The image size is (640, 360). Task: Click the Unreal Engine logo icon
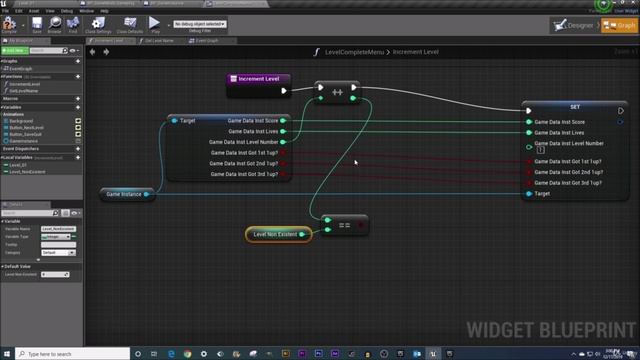pos(3,3)
